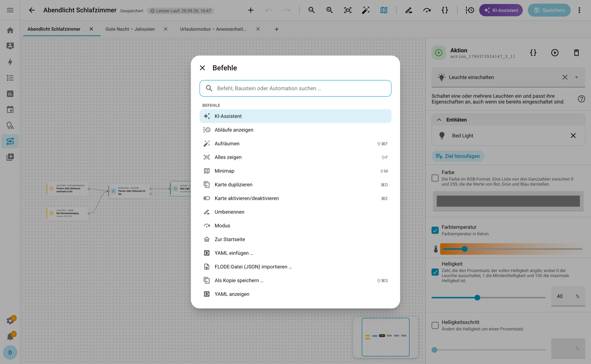Enable the Farbe checkbox
Image resolution: width=591 pixels, height=364 pixels.
click(x=435, y=178)
